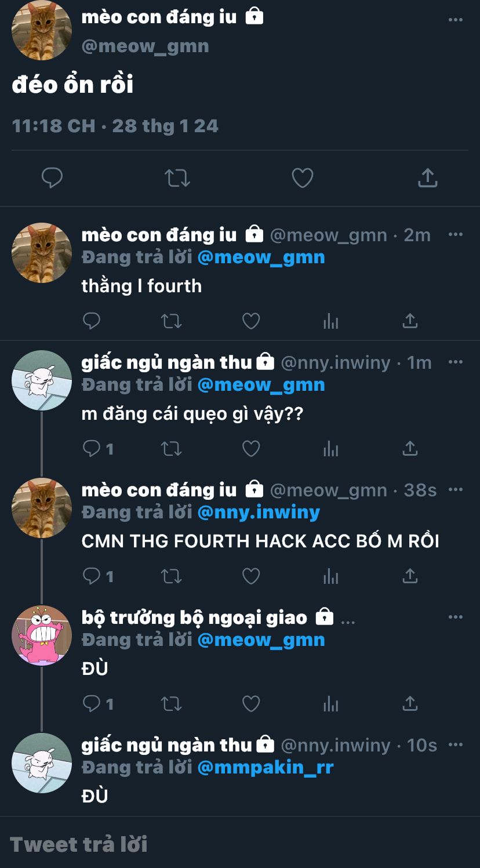
Task: View analytics on bộ trưởng bộ ngoại giao's ĐÙ reply
Action: point(330,703)
